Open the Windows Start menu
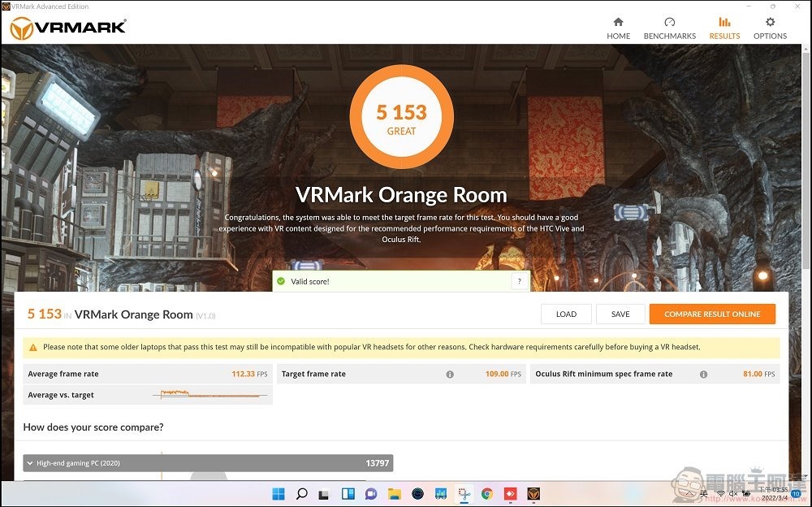 278,493
